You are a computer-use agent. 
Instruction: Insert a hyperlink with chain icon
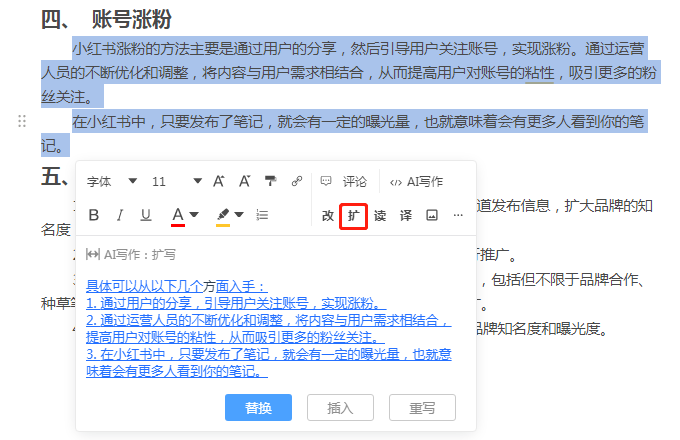pos(297,181)
